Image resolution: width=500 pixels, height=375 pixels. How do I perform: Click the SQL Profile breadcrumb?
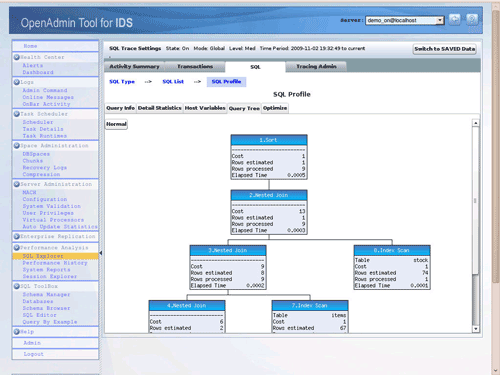point(226,82)
